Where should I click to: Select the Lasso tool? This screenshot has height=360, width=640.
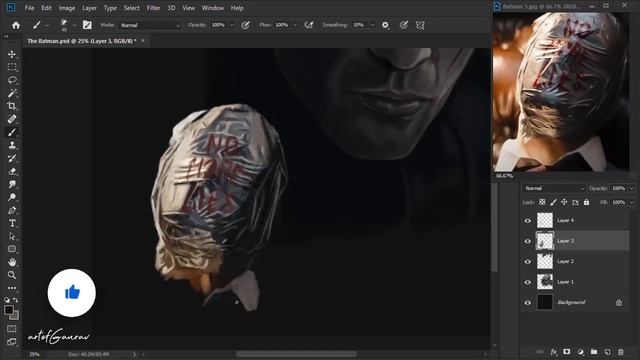tap(12, 80)
